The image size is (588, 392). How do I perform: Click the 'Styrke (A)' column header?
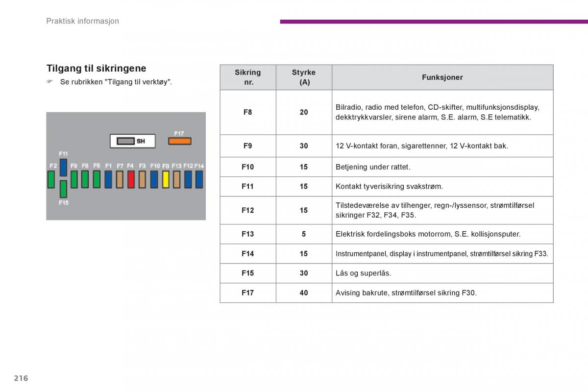304,77
